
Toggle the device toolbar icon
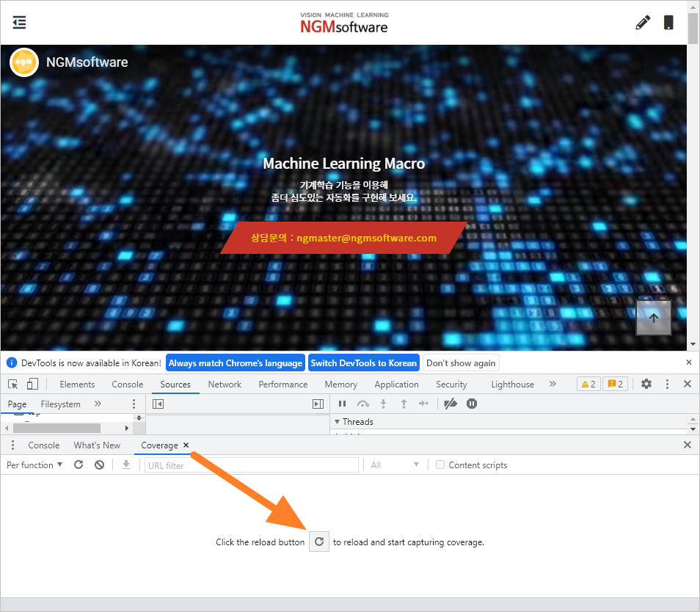[32, 384]
